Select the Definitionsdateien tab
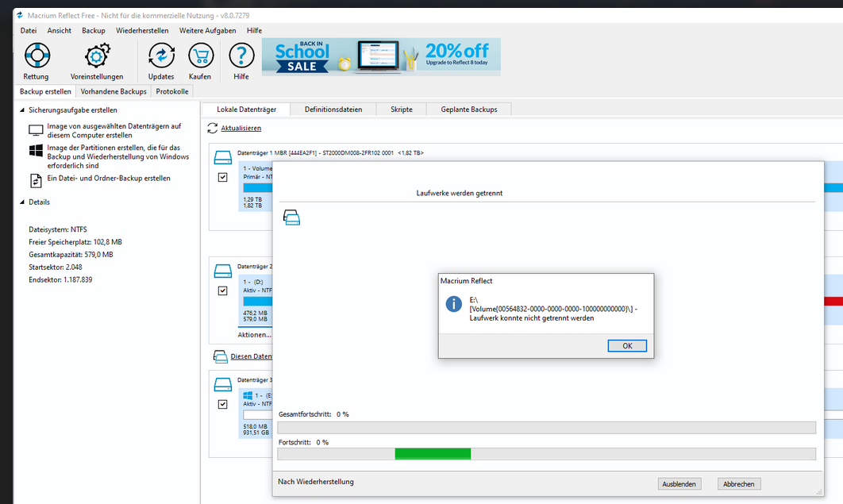The image size is (843, 504). (x=333, y=109)
